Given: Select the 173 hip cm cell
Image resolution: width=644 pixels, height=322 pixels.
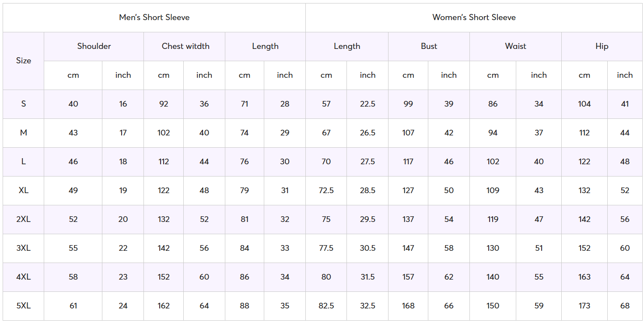Looking at the screenshot, I should coord(584,306).
